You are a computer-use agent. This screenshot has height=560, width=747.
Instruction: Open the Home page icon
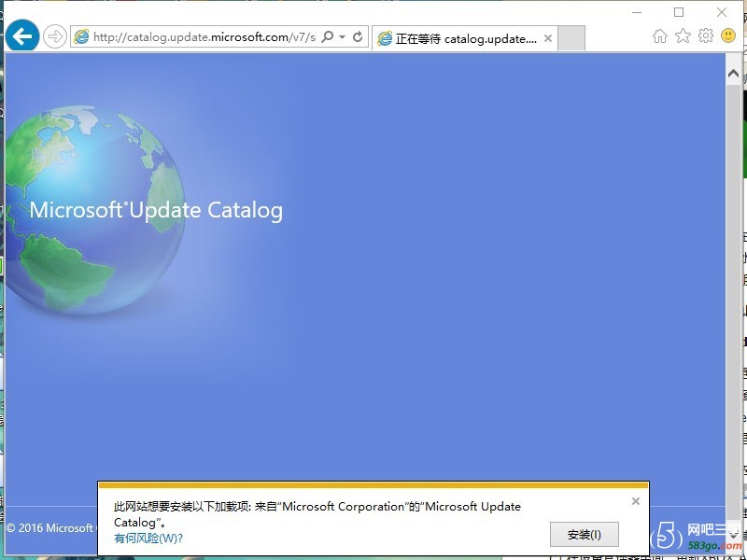pyautogui.click(x=660, y=35)
